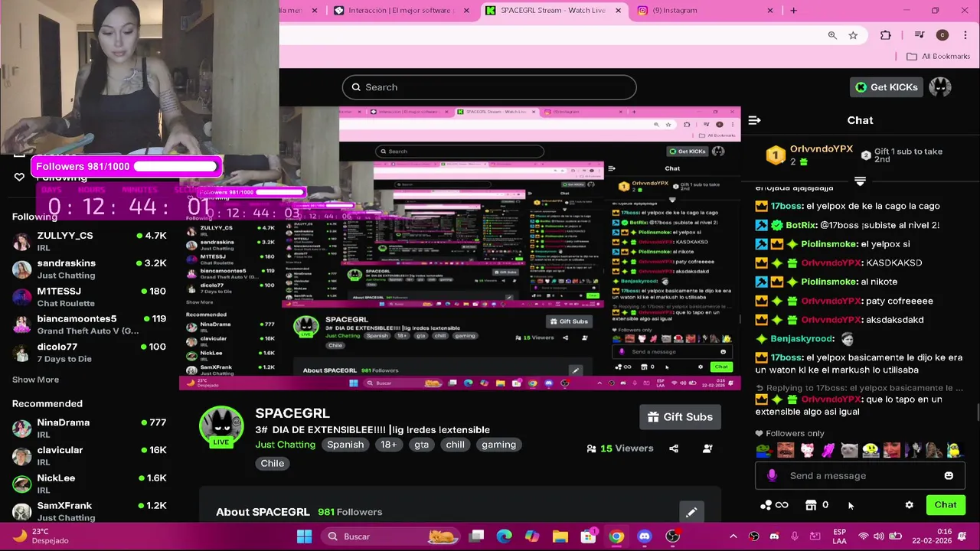Click the Windows taskbar Buscar search box
Image resolution: width=980 pixels, height=551 pixels.
pos(389,536)
